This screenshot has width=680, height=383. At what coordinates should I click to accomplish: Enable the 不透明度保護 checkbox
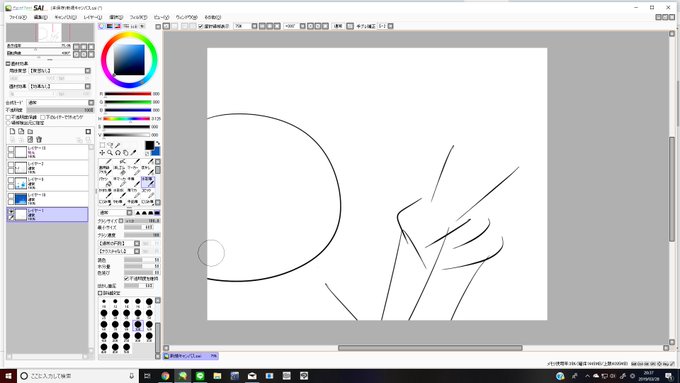[8, 118]
